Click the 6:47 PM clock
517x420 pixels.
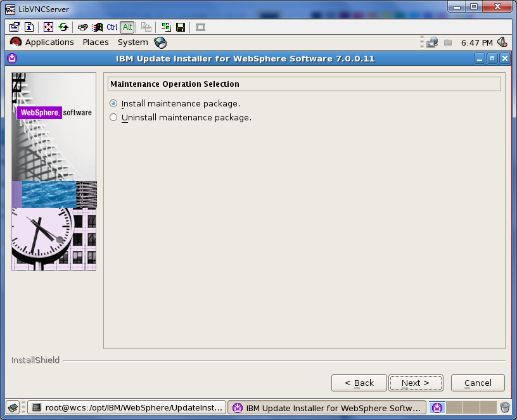click(x=477, y=43)
